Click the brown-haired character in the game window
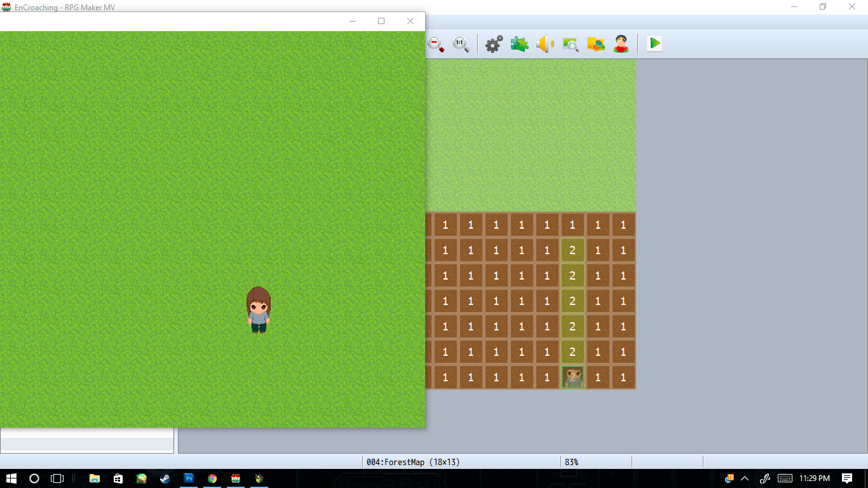This screenshot has height=488, width=868. click(259, 309)
